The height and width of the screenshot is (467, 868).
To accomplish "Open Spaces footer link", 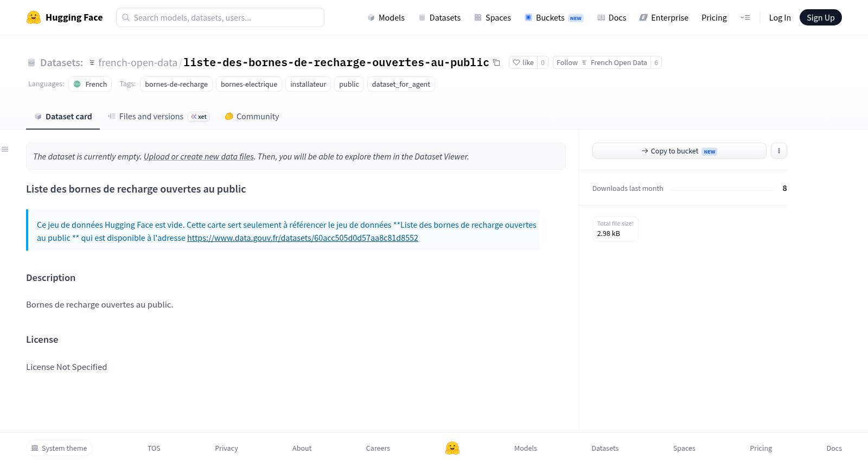I will pos(684,448).
